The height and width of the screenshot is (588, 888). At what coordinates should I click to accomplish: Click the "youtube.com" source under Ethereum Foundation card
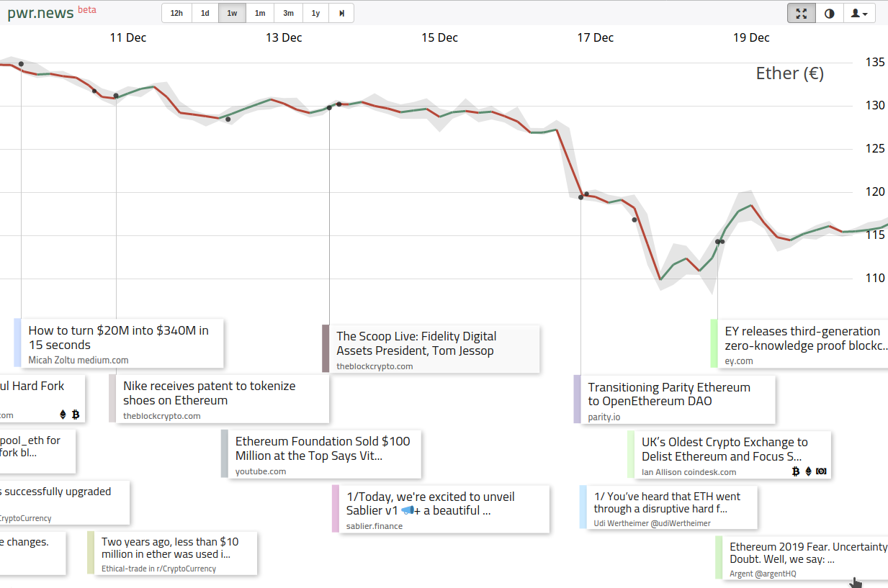pos(261,471)
